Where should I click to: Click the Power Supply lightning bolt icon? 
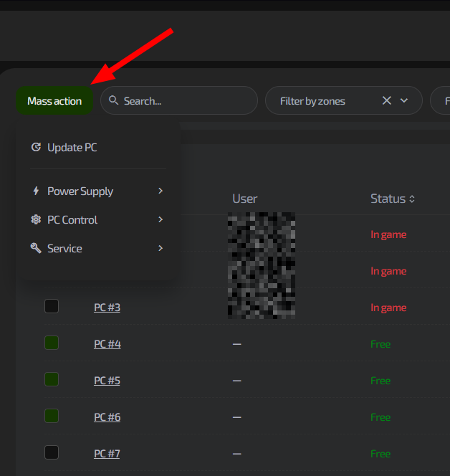tap(36, 191)
